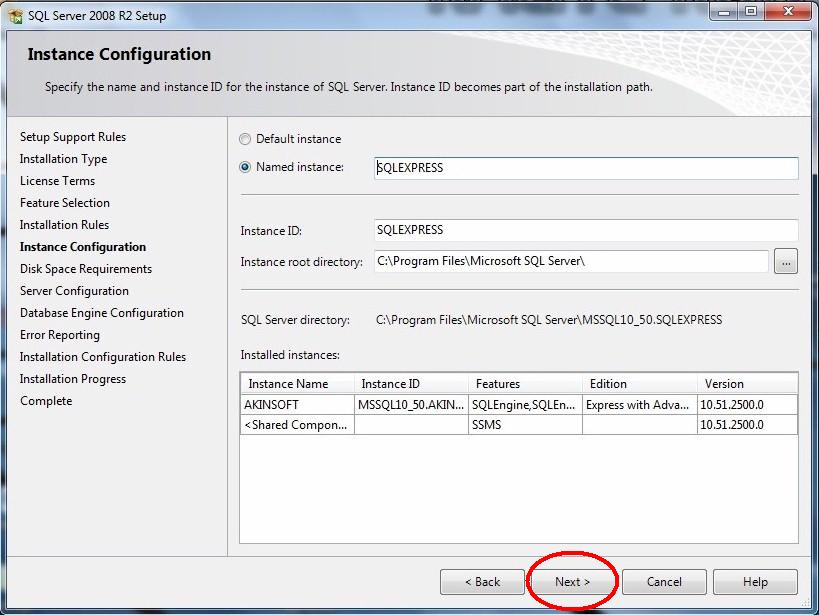Viewport: 819px width, 615px height.
Task: Click the SQL Server directory path text
Action: click(549, 320)
